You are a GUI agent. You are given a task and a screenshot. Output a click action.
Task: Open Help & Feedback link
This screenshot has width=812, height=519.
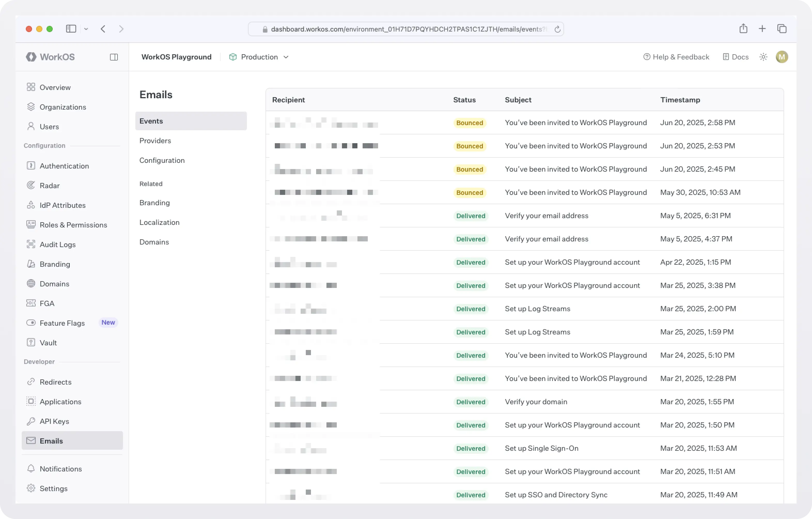(676, 57)
